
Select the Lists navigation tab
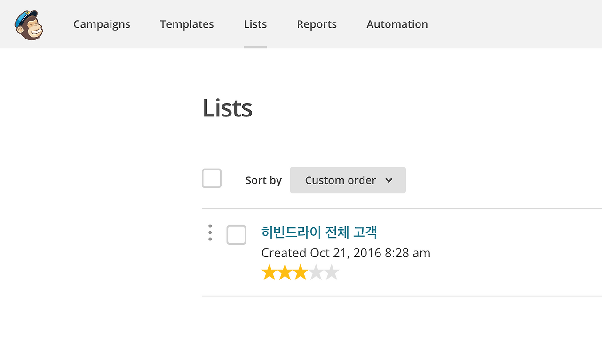[255, 24]
